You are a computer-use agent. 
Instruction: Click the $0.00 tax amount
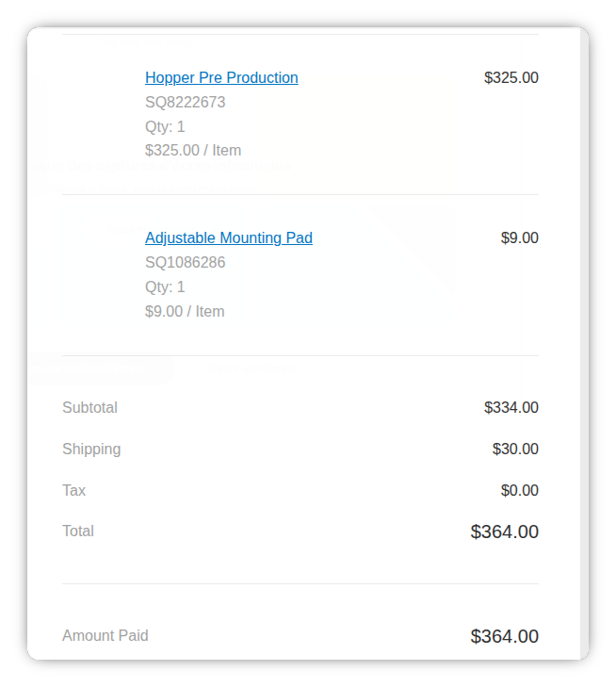tap(519, 490)
